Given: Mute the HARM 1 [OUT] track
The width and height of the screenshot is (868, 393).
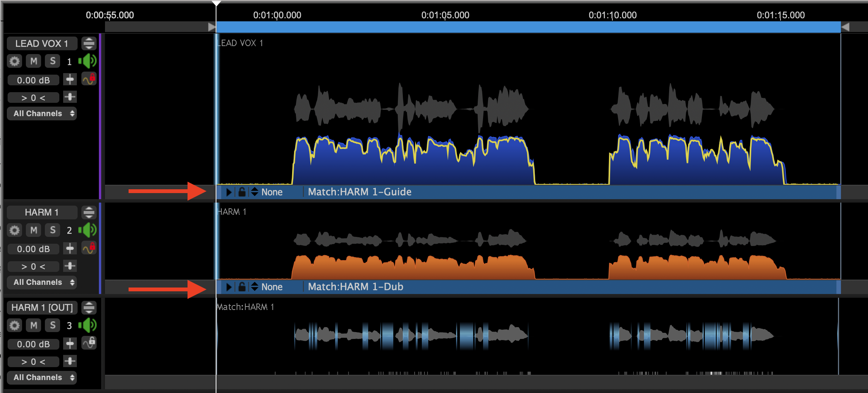Looking at the screenshot, I should coord(34,325).
